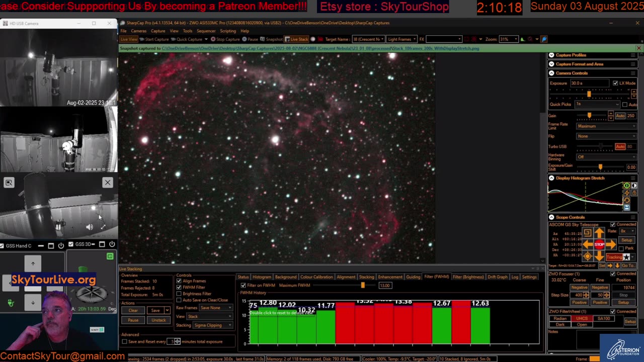Enable the Brightness Filter checkbox

click(x=179, y=294)
